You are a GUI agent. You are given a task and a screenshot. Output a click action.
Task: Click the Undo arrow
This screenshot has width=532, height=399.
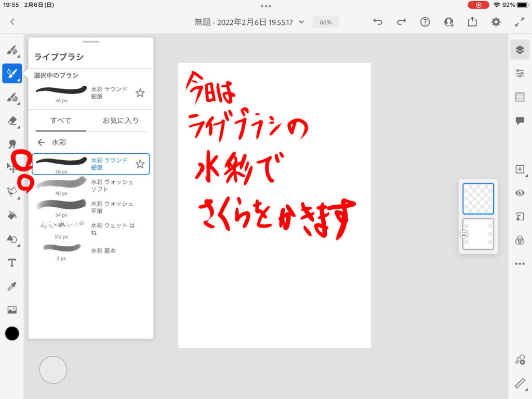pyautogui.click(x=378, y=22)
